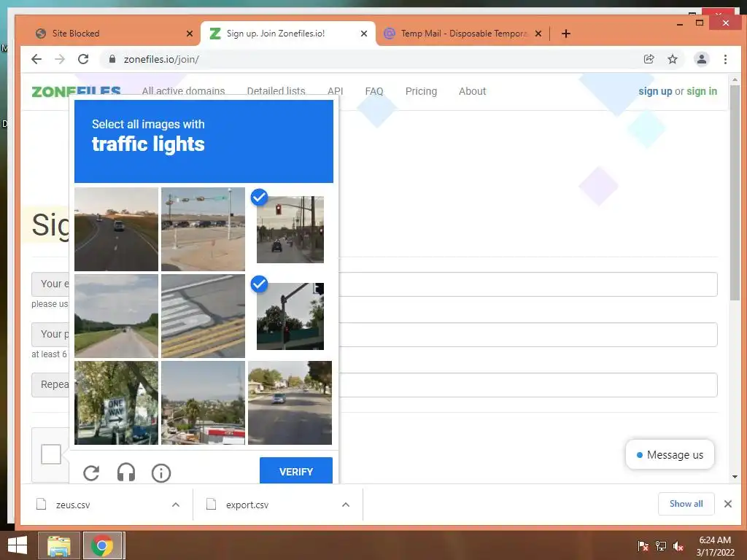
Task: Click the VERIFY button
Action: [x=296, y=471]
